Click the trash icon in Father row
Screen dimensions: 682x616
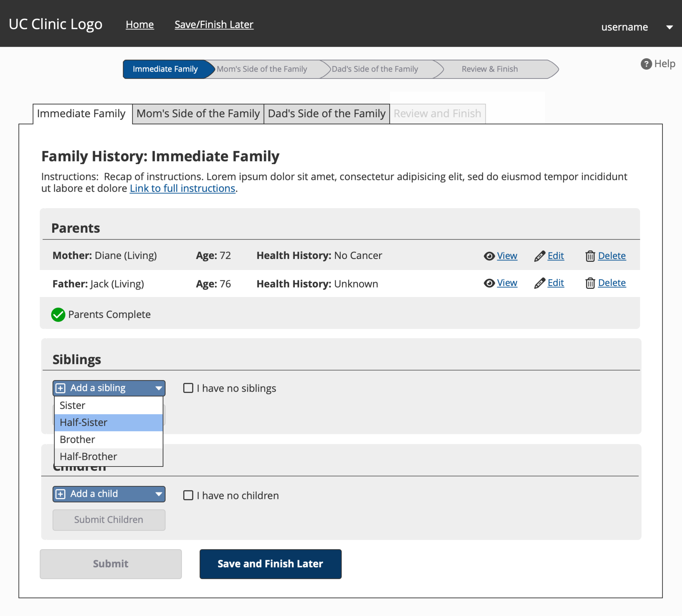click(x=590, y=283)
